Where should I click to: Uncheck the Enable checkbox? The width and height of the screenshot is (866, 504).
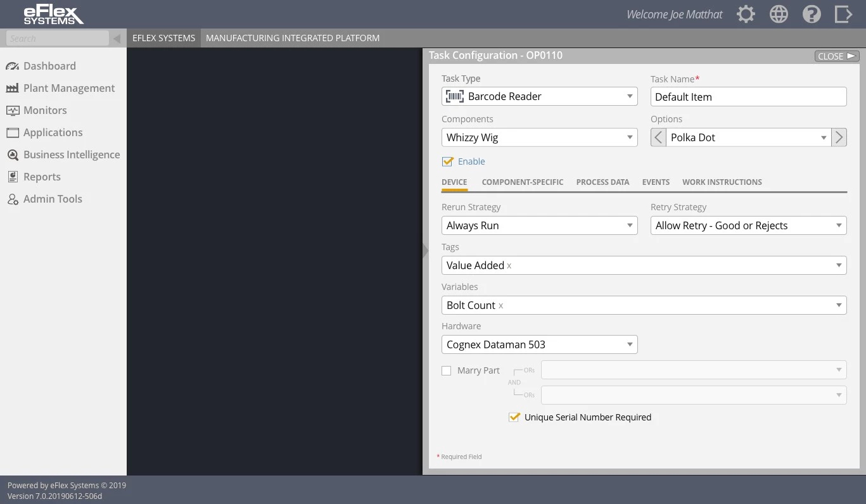coord(448,161)
